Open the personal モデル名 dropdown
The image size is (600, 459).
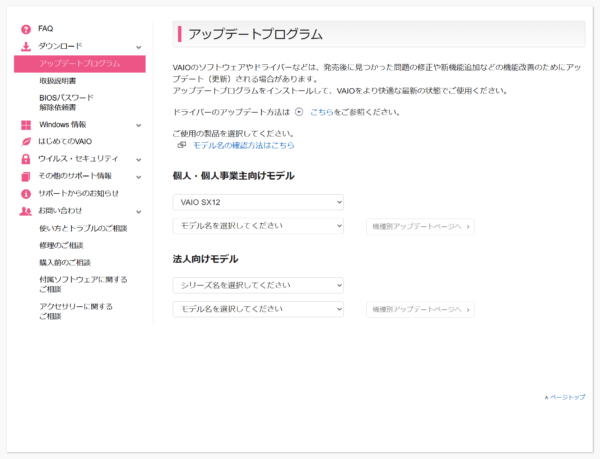(258, 226)
